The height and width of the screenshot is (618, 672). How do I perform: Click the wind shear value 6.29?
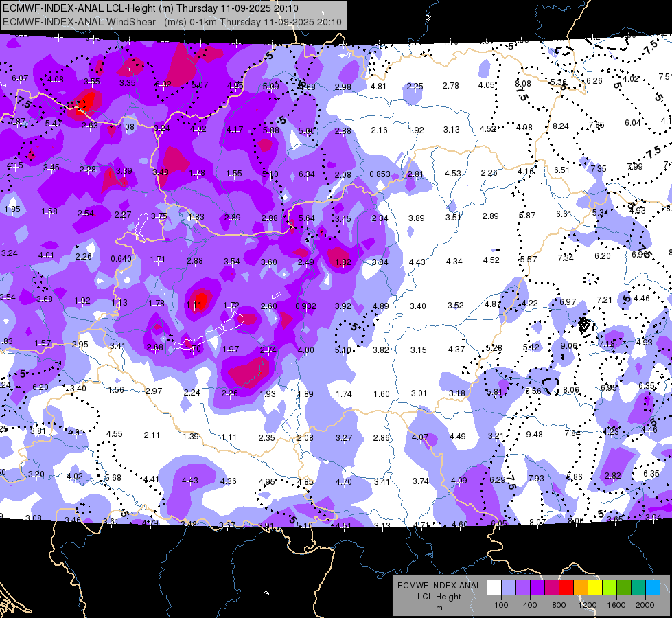(x=497, y=479)
